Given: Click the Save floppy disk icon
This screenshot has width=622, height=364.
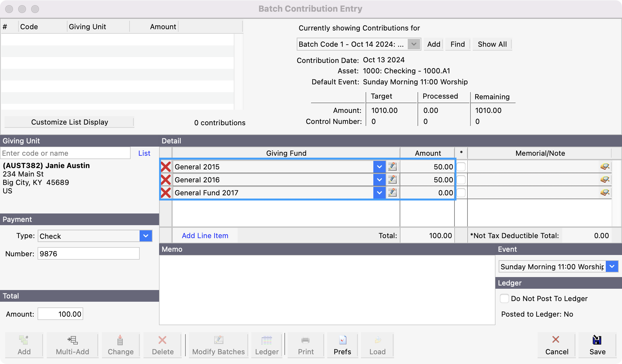Looking at the screenshot, I should tap(597, 340).
